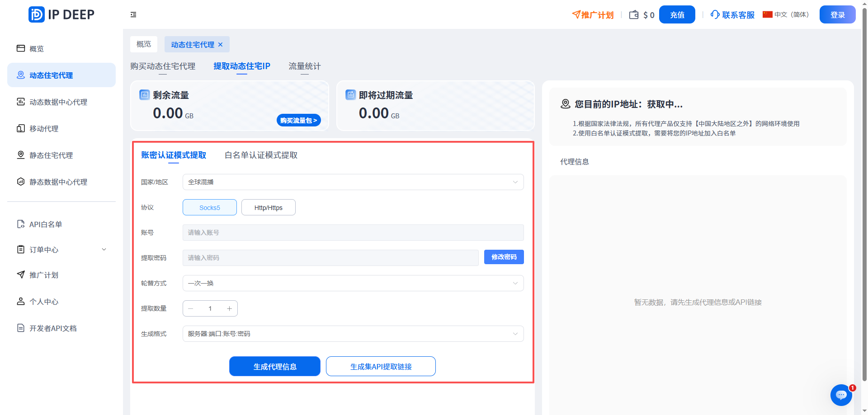Switch to the 流量统计 tab
Viewport: 868px width, 415px height.
(x=304, y=66)
